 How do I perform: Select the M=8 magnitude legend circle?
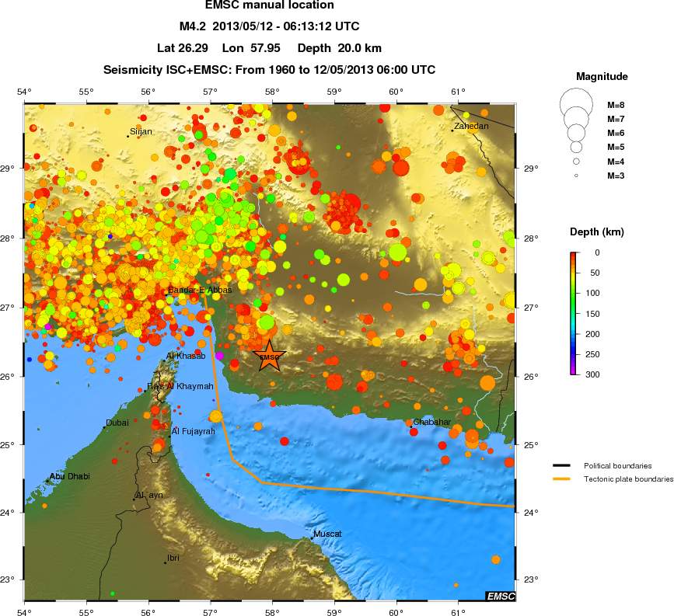point(576,105)
